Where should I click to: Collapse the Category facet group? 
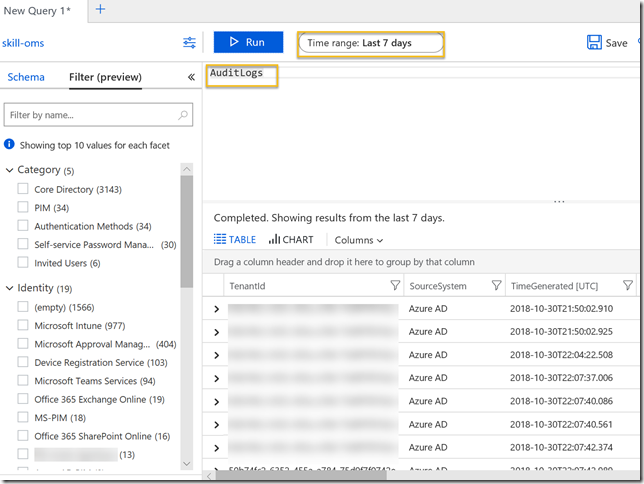click(9, 170)
